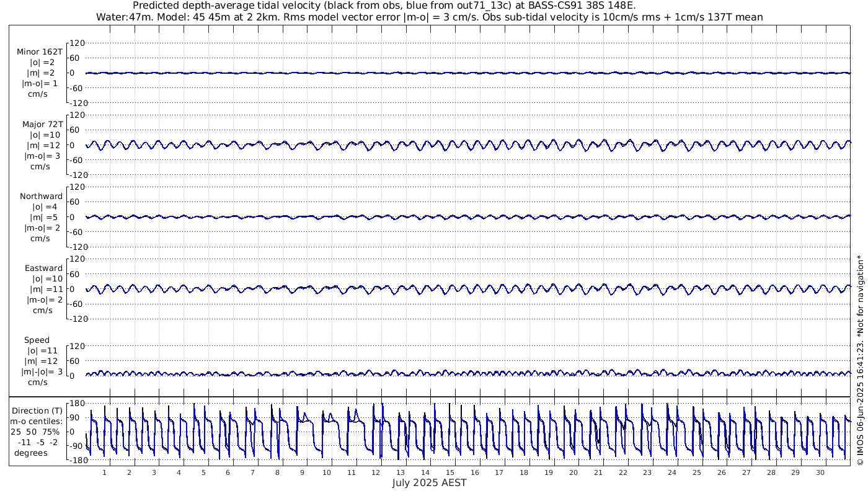Click "|o| =4" under Northward
868x496 pixels.
point(44,206)
